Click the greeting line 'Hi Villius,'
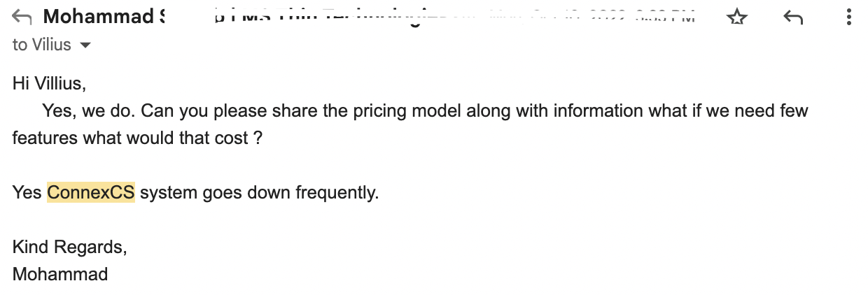868x295 pixels. [49, 84]
